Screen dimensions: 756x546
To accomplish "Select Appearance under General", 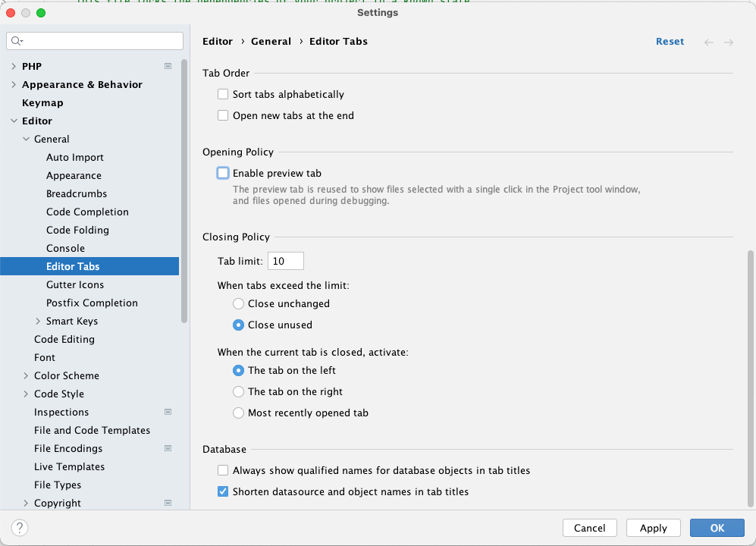I will [x=74, y=176].
